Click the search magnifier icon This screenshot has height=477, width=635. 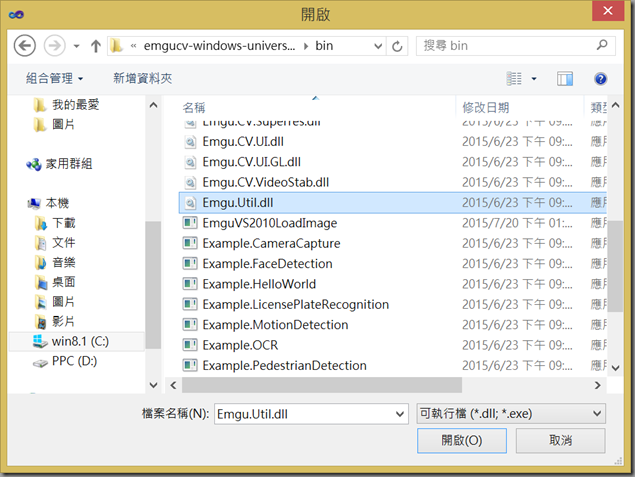(x=602, y=45)
